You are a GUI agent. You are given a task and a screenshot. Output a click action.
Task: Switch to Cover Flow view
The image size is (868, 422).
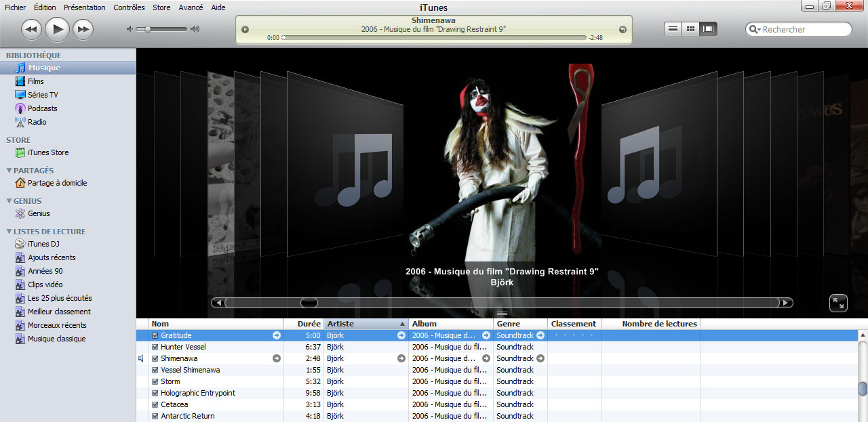[x=709, y=29]
